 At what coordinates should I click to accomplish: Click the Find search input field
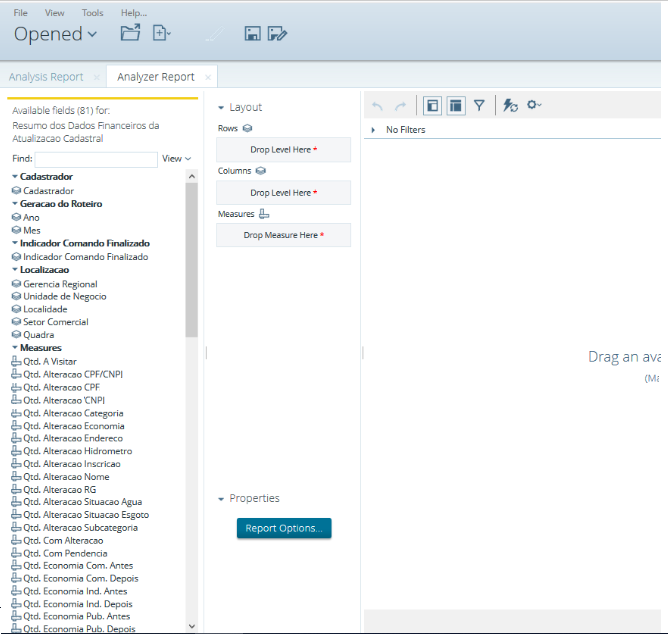tap(97, 159)
